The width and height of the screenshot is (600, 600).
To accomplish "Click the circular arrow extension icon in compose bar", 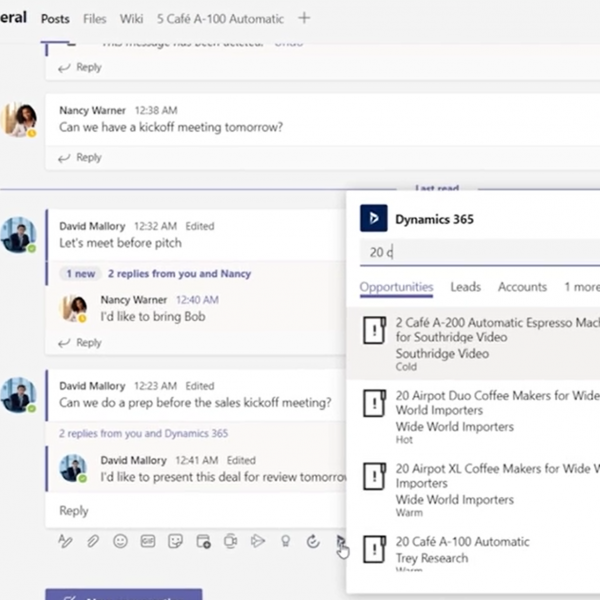I will (x=313, y=541).
